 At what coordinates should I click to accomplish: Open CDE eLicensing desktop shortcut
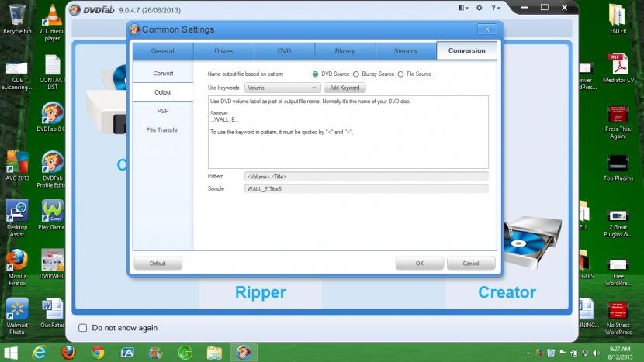coord(17,74)
